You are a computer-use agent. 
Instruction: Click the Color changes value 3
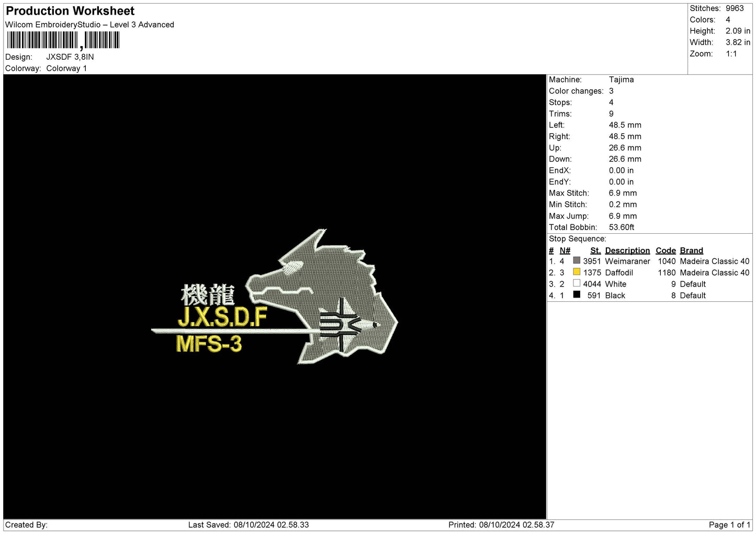[611, 91]
